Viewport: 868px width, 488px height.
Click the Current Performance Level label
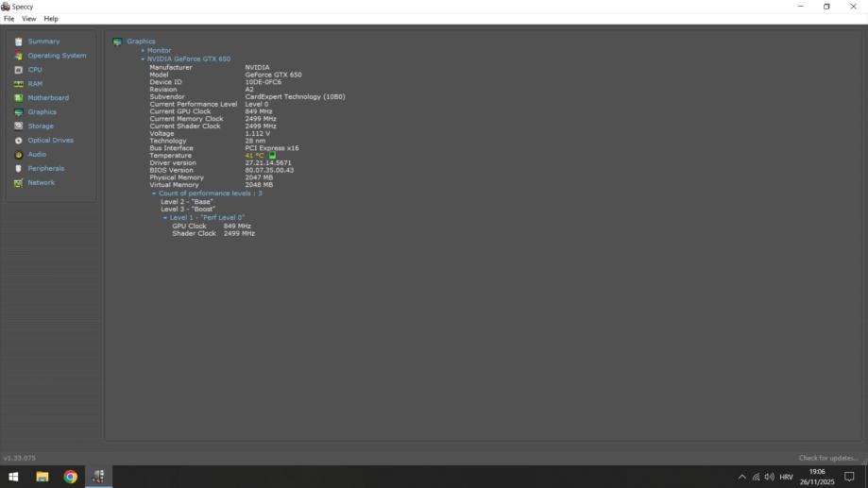pos(194,104)
